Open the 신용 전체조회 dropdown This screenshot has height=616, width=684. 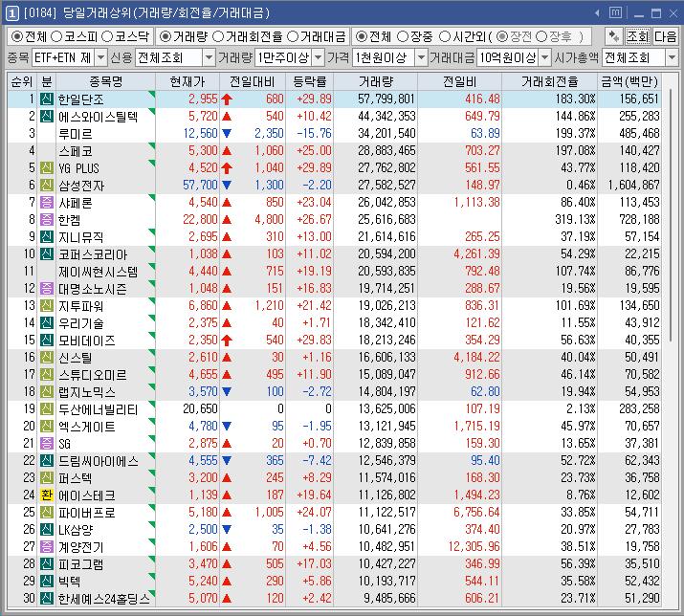(210, 57)
